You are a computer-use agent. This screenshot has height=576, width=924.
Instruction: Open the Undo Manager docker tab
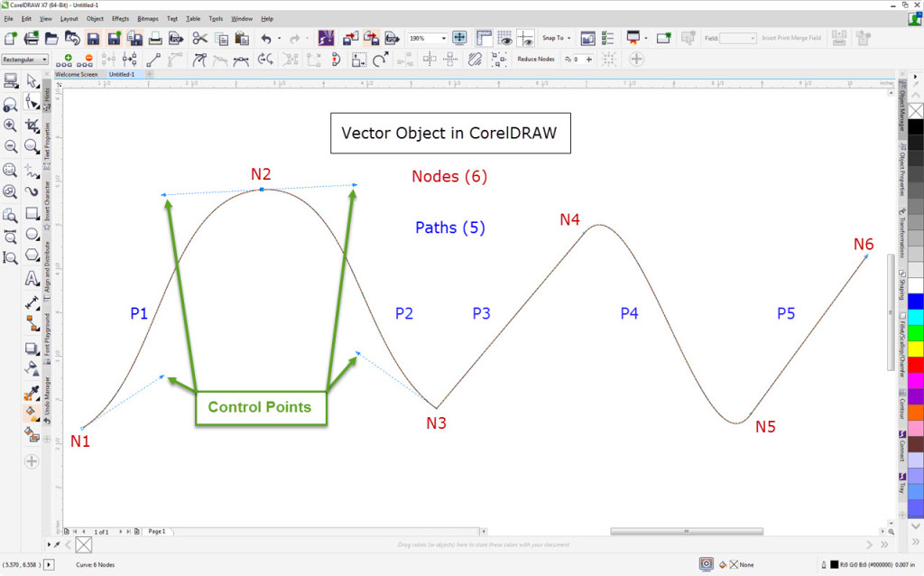pyautogui.click(x=47, y=400)
